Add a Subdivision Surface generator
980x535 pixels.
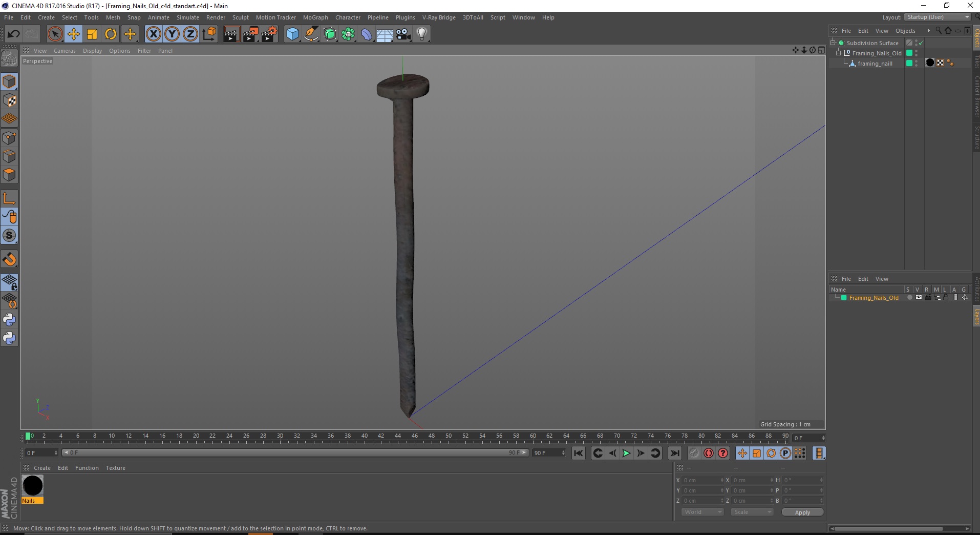[330, 34]
